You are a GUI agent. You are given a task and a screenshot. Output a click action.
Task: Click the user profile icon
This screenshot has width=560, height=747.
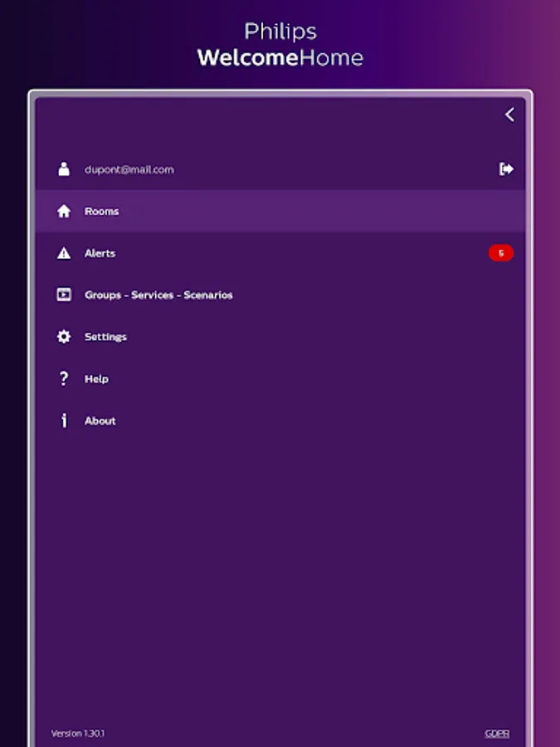tap(64, 168)
